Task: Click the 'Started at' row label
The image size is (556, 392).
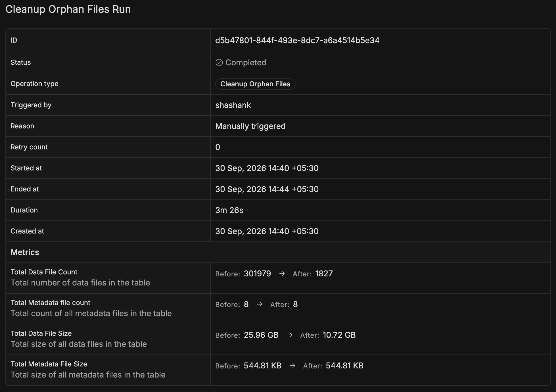Action: point(26,168)
